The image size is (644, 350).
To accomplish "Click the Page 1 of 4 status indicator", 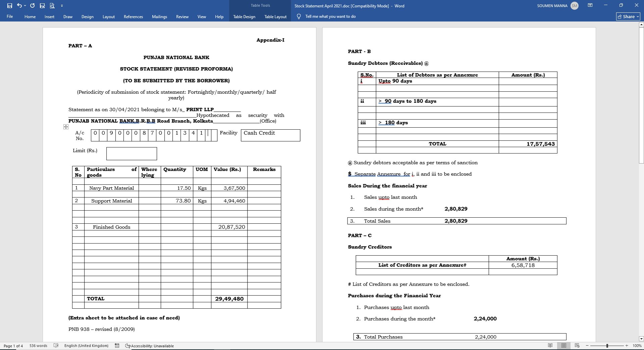I will coord(13,346).
